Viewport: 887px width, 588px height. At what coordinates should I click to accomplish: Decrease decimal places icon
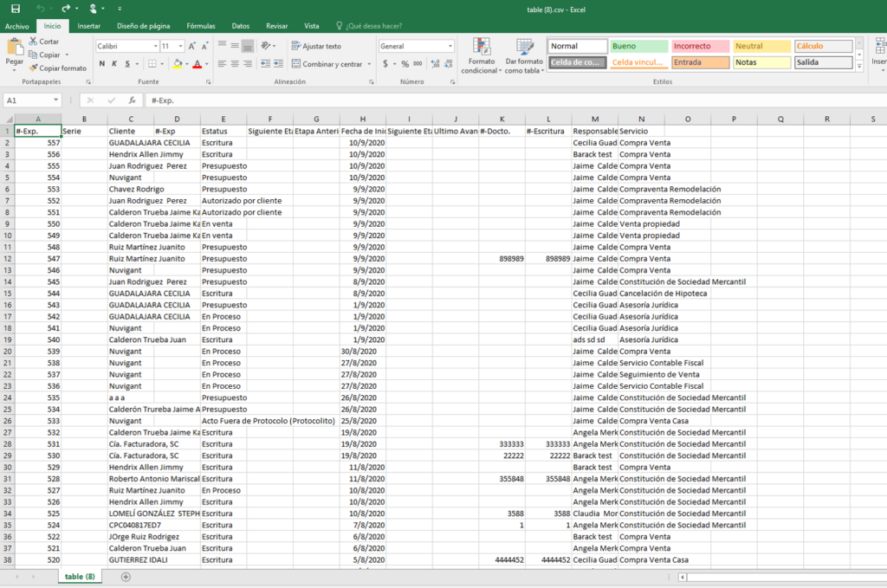point(448,64)
